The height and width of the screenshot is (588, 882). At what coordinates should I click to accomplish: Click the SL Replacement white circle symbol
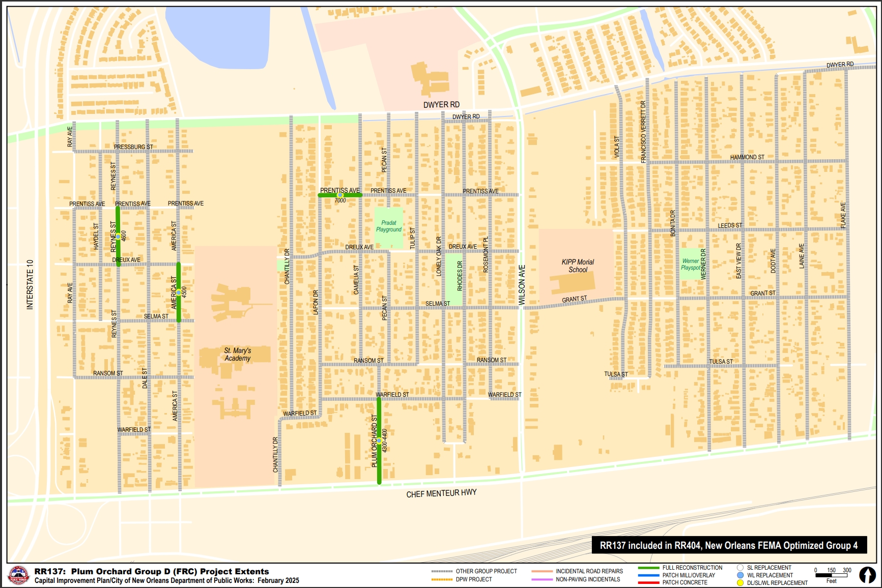tap(739, 568)
